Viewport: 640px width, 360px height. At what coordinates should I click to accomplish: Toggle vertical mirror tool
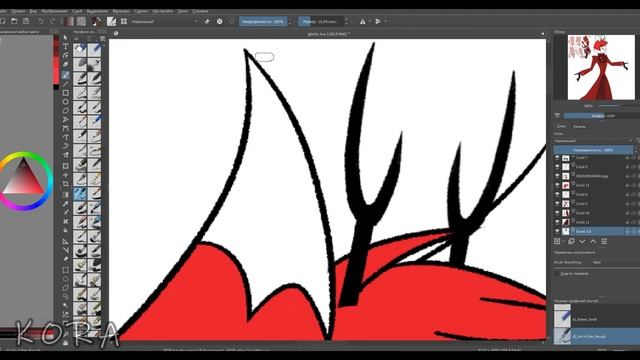coord(378,21)
